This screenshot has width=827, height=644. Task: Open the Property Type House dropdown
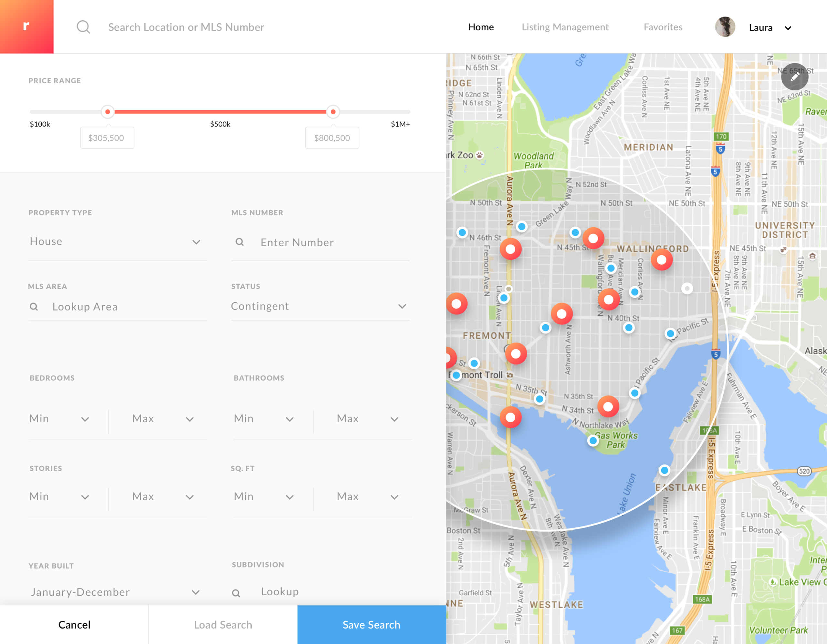click(x=117, y=242)
